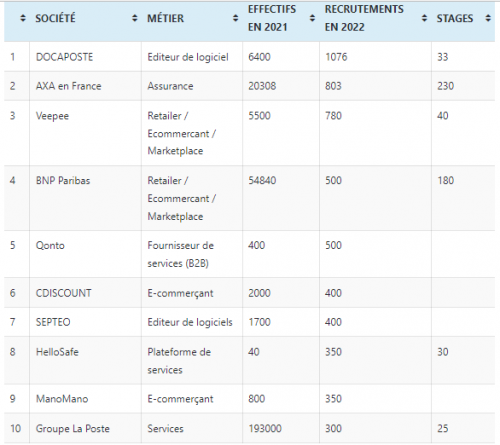This screenshot has width=500, height=445.
Task: Click sort arrows next to SOCIÉTÉ header
Action: pos(135,18)
